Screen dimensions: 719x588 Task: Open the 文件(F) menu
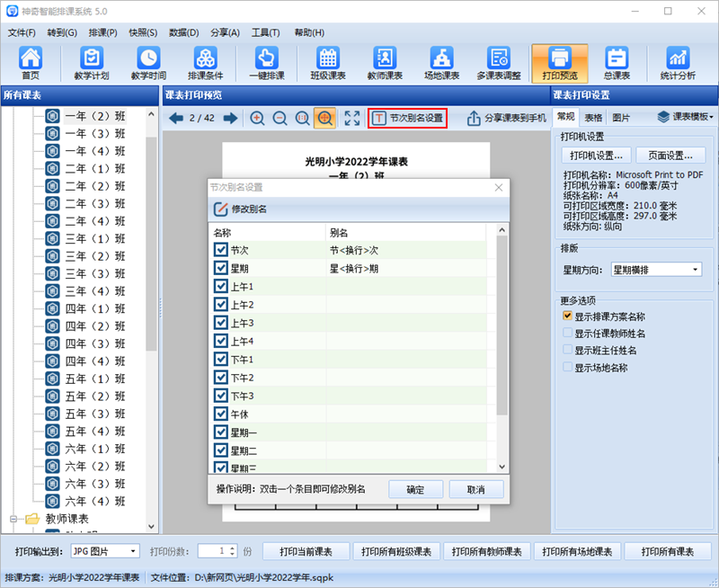[x=22, y=32]
